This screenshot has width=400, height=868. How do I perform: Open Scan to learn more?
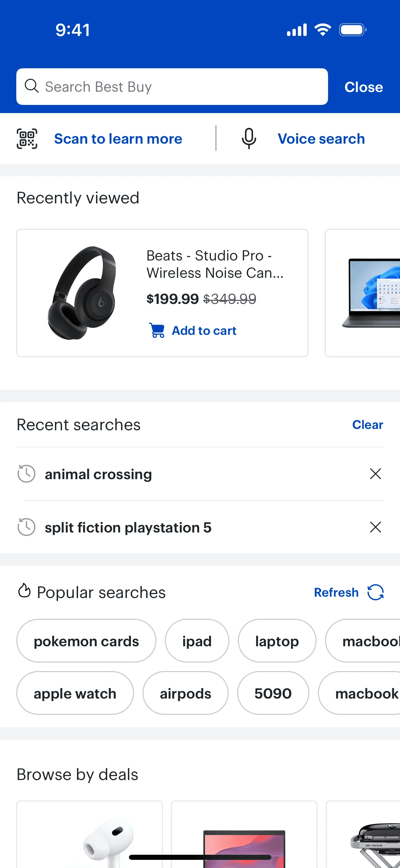coord(118,139)
